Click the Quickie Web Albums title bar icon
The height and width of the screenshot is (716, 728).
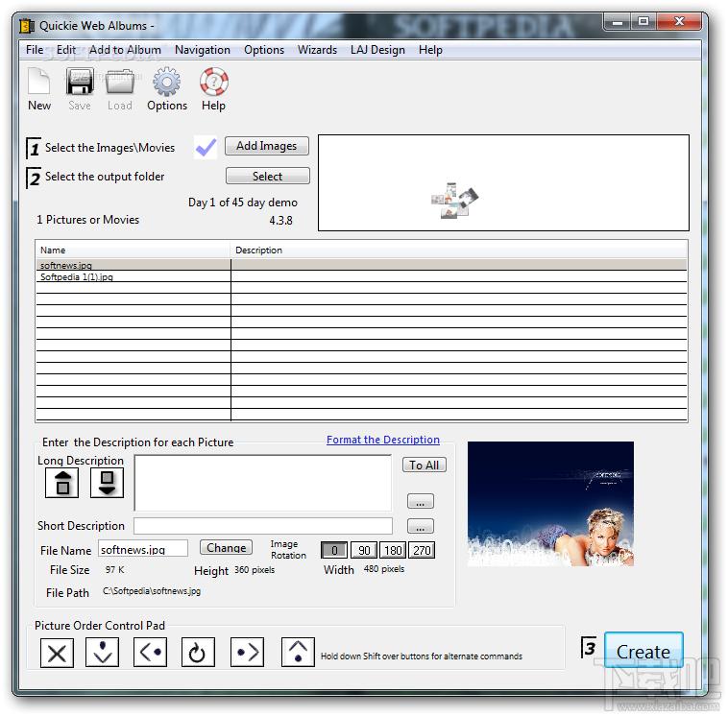pyautogui.click(x=27, y=26)
